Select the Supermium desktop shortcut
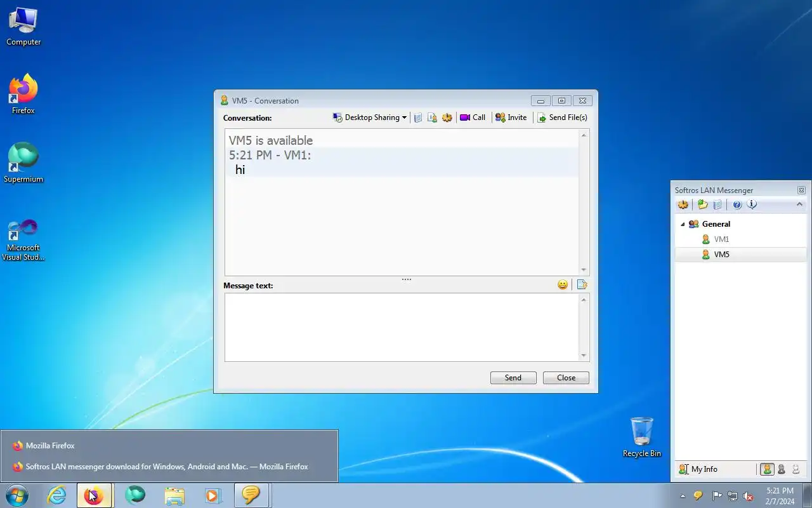812x508 pixels. pos(23,163)
